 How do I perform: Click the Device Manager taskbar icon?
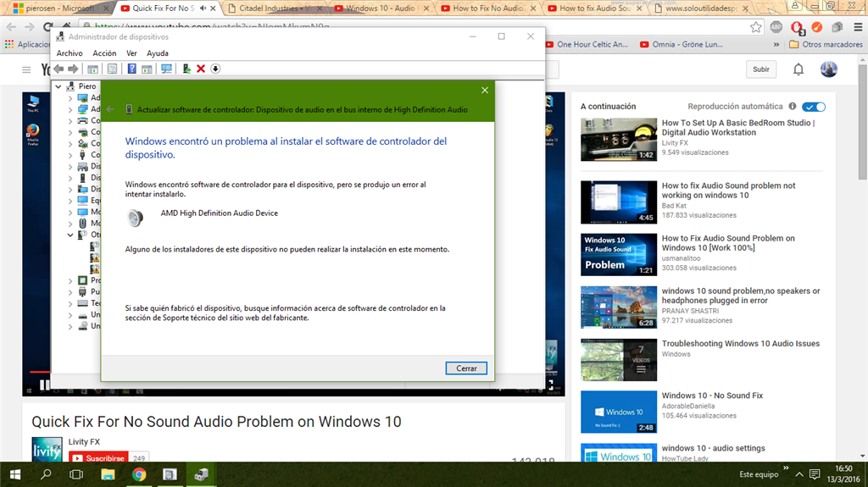pos(201,474)
